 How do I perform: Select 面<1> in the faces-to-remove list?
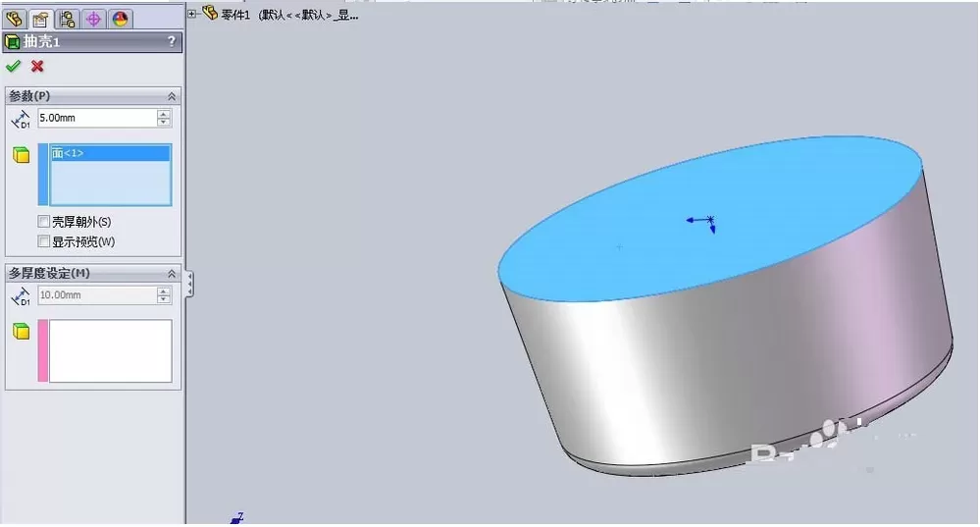coord(110,153)
